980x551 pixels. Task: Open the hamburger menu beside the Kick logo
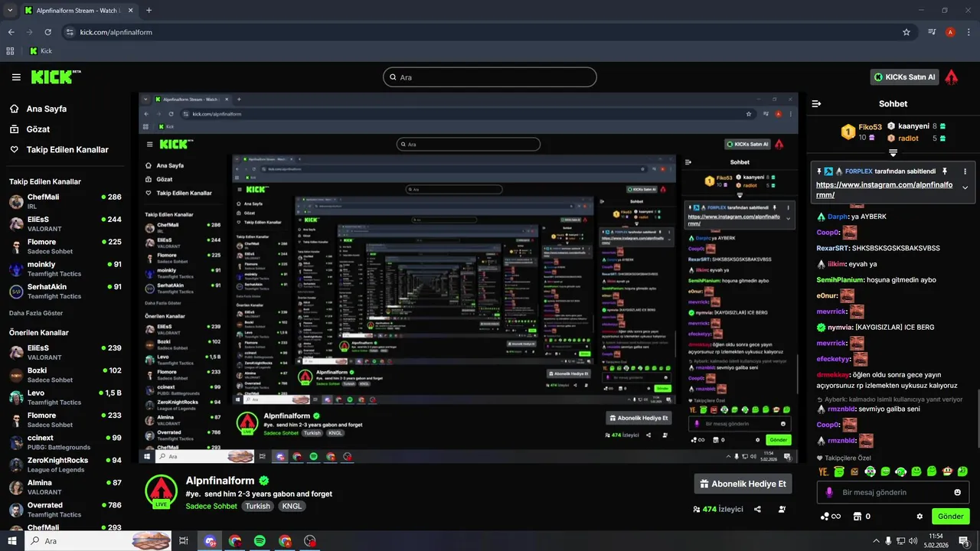(16, 77)
